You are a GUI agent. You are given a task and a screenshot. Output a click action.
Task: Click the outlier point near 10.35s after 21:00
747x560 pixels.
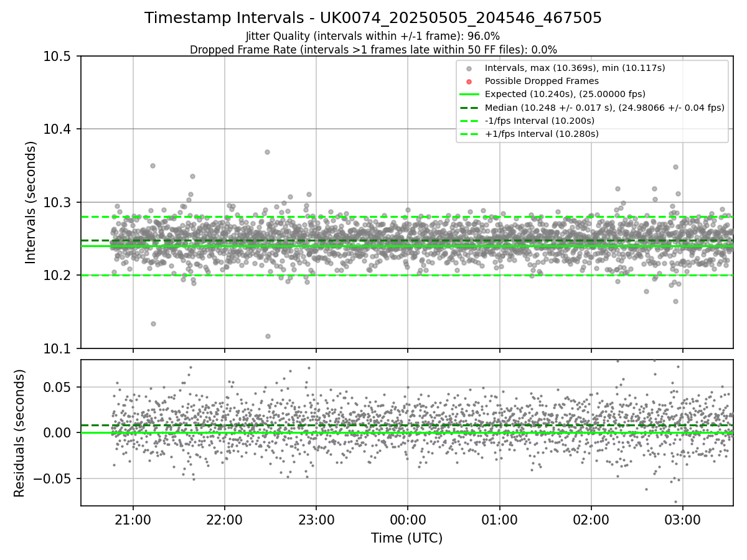[153, 166]
